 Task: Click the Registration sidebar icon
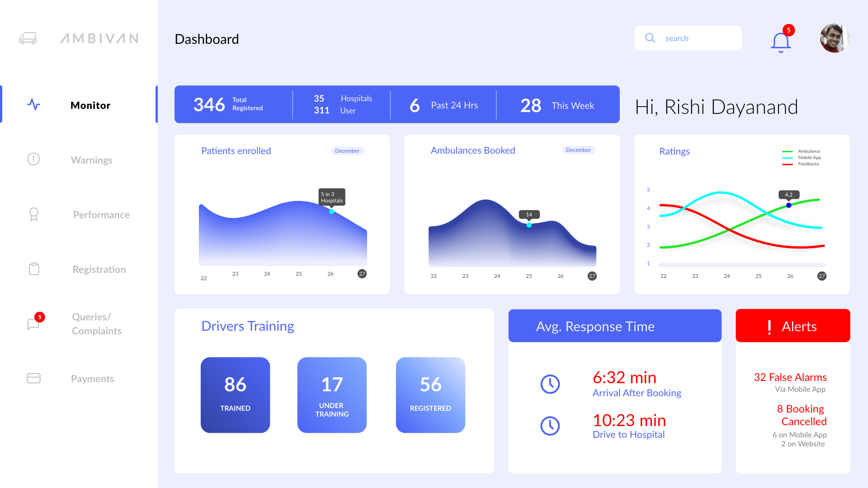coord(34,269)
